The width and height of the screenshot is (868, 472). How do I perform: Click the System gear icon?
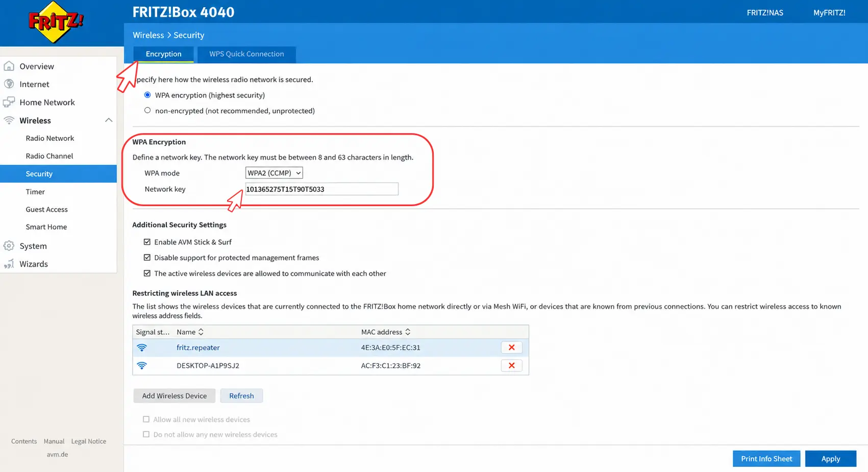(9, 246)
